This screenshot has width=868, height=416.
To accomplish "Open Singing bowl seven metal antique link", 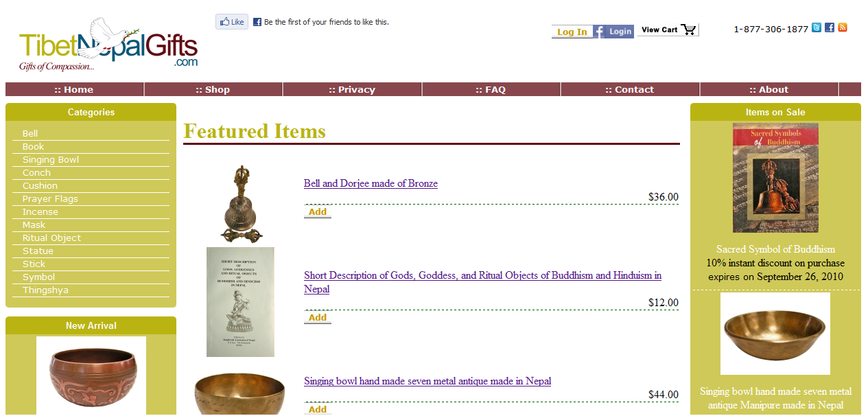I will [x=427, y=381].
